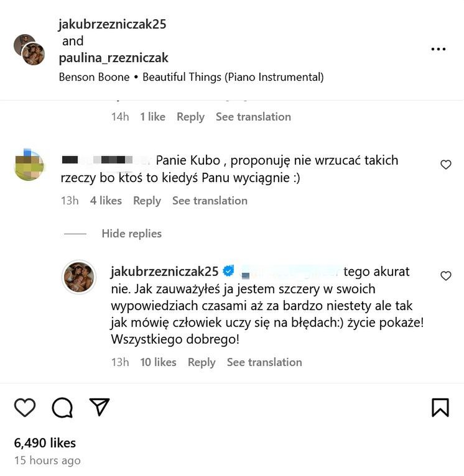This screenshot has width=464, height=476.
Task: Reply to jakubrzezniczak25's comment
Action: (x=202, y=362)
